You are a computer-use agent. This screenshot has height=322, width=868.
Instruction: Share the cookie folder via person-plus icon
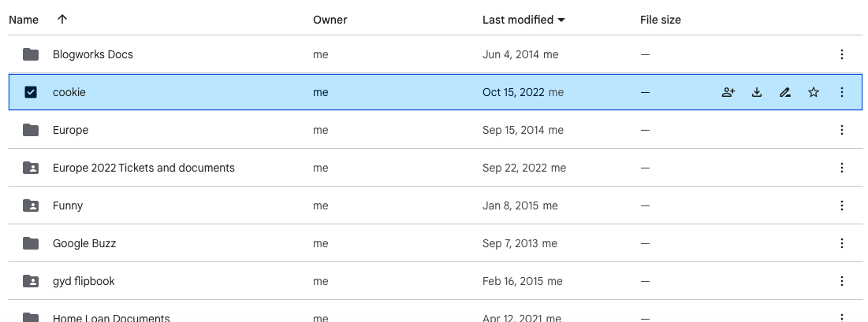[728, 92]
